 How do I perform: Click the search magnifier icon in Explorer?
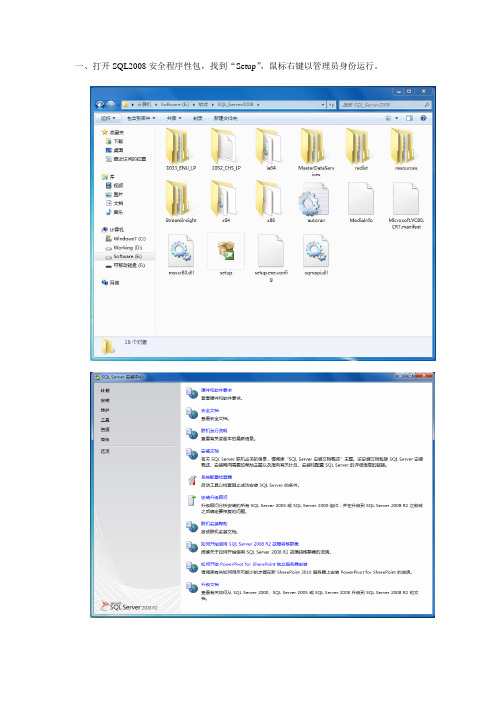point(427,105)
